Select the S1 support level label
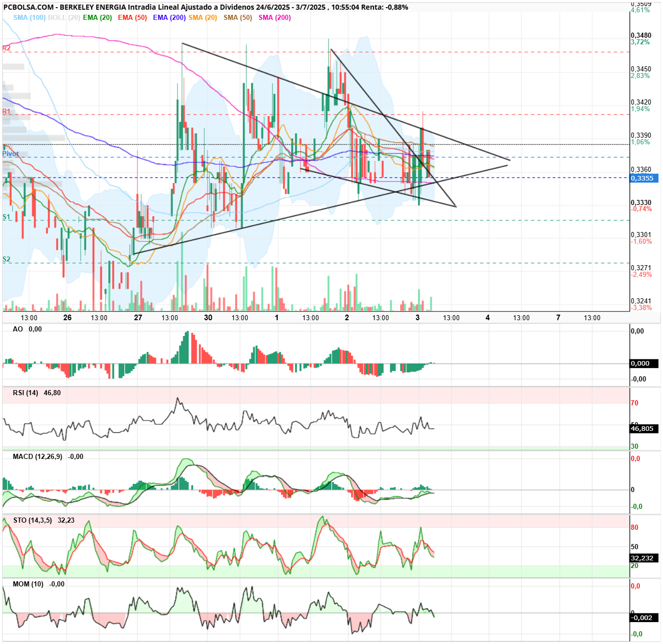 point(7,217)
